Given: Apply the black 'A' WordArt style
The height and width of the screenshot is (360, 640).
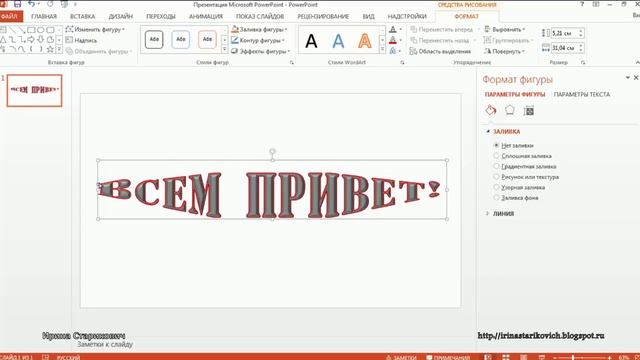Looking at the screenshot, I should [311, 40].
